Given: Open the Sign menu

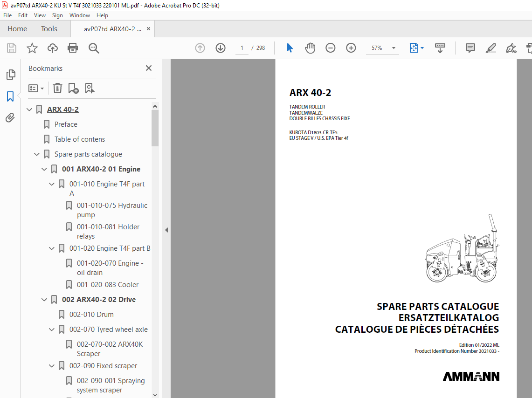Looking at the screenshot, I should [x=57, y=15].
